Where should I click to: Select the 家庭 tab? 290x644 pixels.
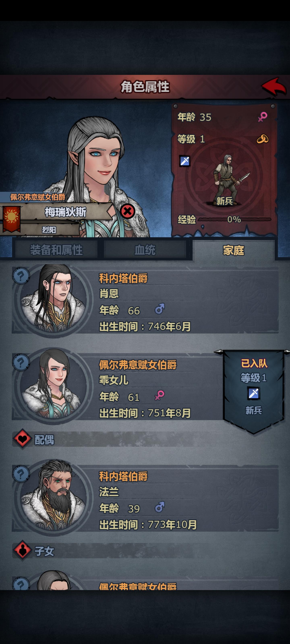(233, 250)
